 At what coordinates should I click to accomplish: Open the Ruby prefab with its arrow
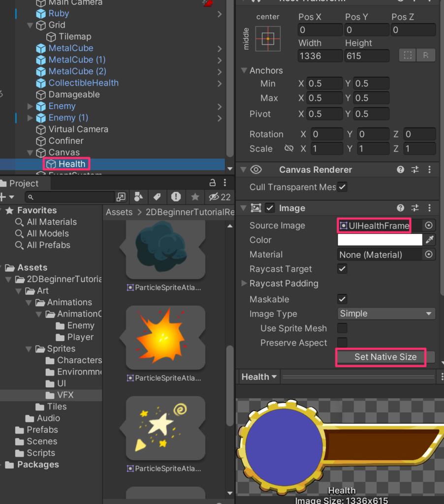pos(220,14)
